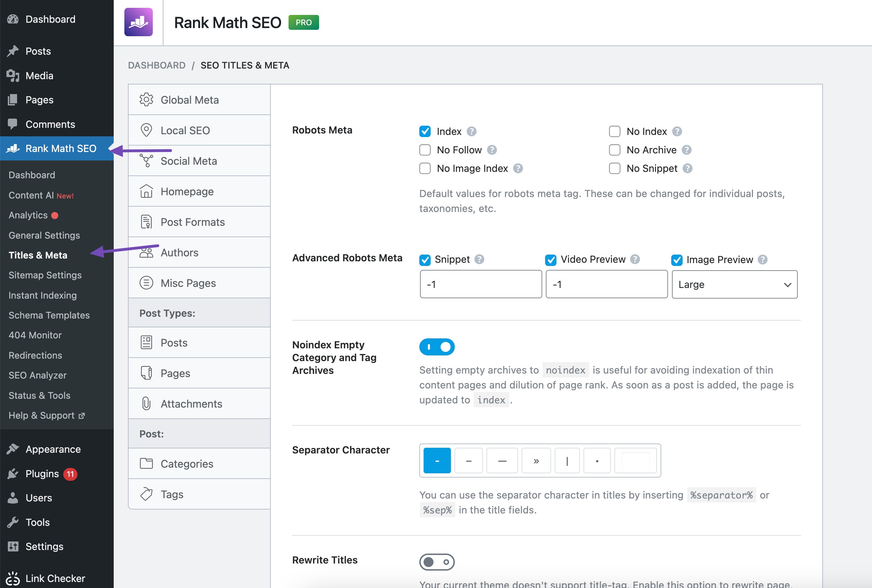Open Titles & Meta submenu item
This screenshot has height=588, width=872.
38,255
